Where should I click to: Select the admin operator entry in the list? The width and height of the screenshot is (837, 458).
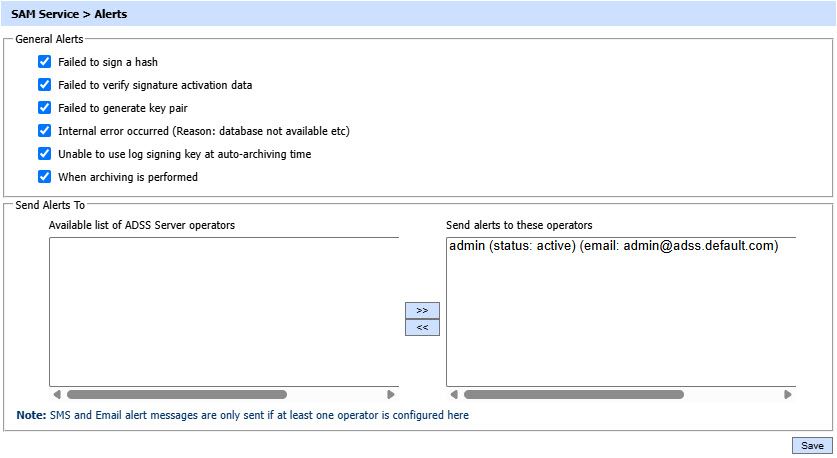point(613,246)
